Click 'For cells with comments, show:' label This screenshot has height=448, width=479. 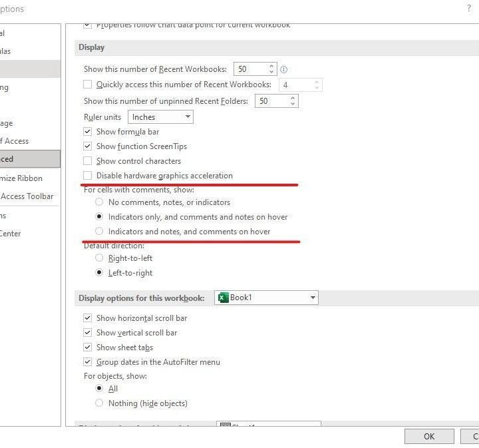(139, 190)
